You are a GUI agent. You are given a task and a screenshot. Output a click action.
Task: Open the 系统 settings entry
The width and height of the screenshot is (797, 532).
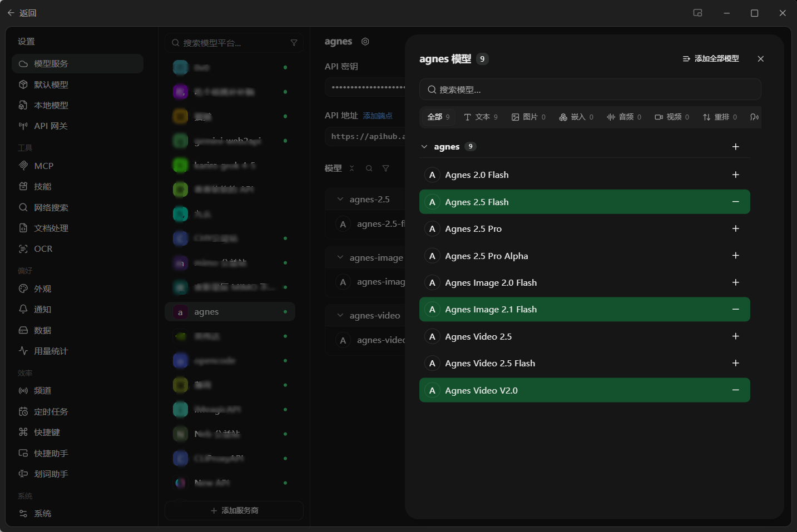point(77,514)
